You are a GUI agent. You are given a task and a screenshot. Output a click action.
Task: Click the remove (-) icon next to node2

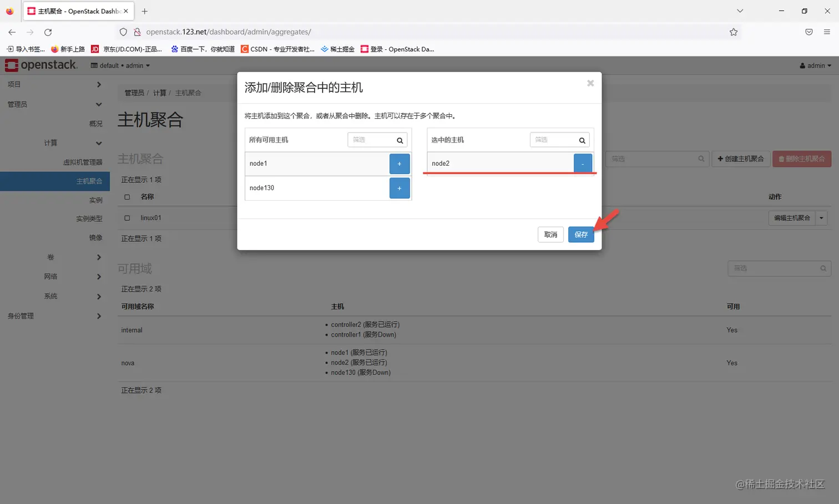[583, 163]
